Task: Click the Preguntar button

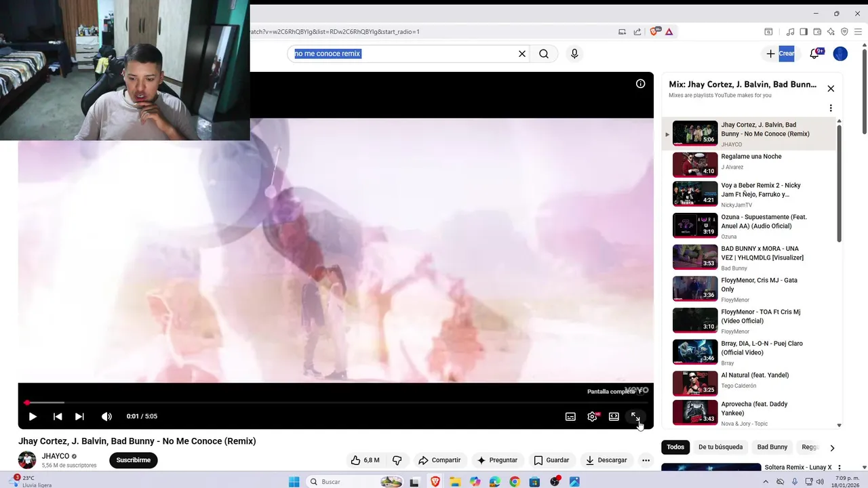Action: point(497,460)
